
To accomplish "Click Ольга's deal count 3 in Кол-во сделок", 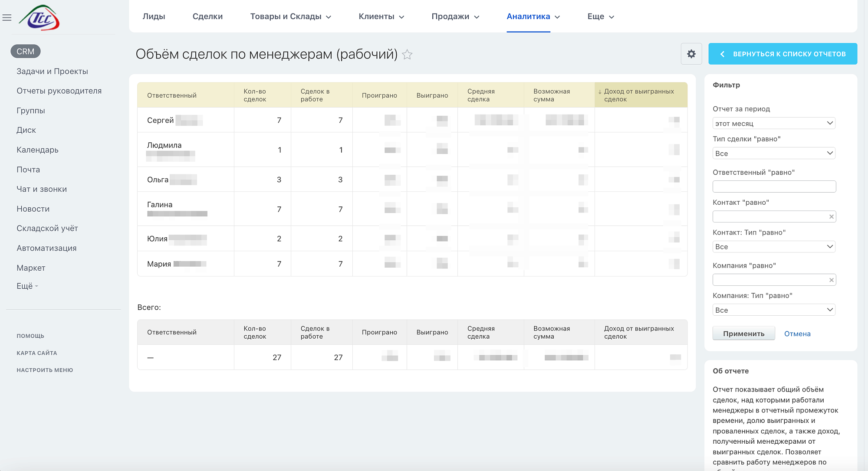I will point(279,180).
